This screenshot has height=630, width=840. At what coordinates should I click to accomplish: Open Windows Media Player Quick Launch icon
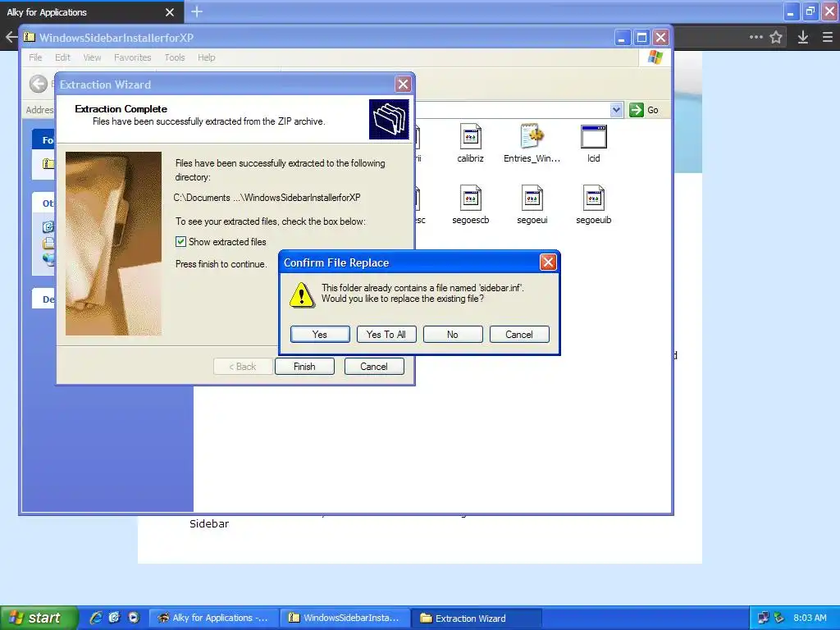(134, 618)
